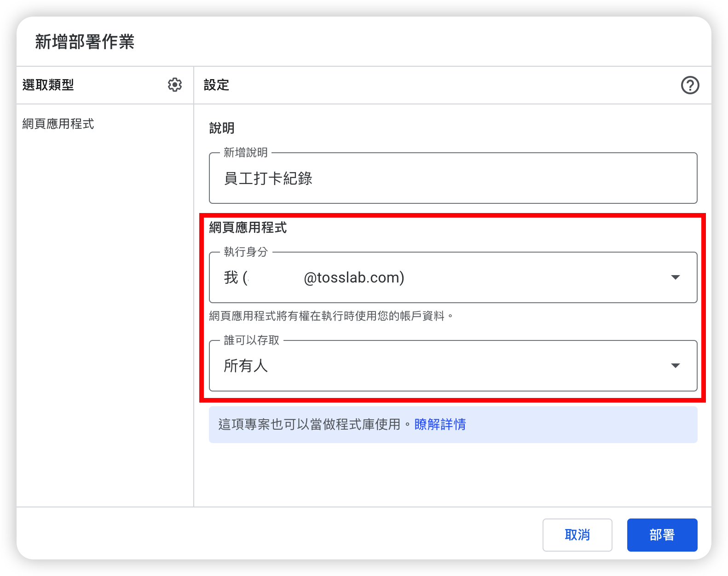Click the 誰可以存取 field label
The image size is (728, 576).
click(252, 340)
